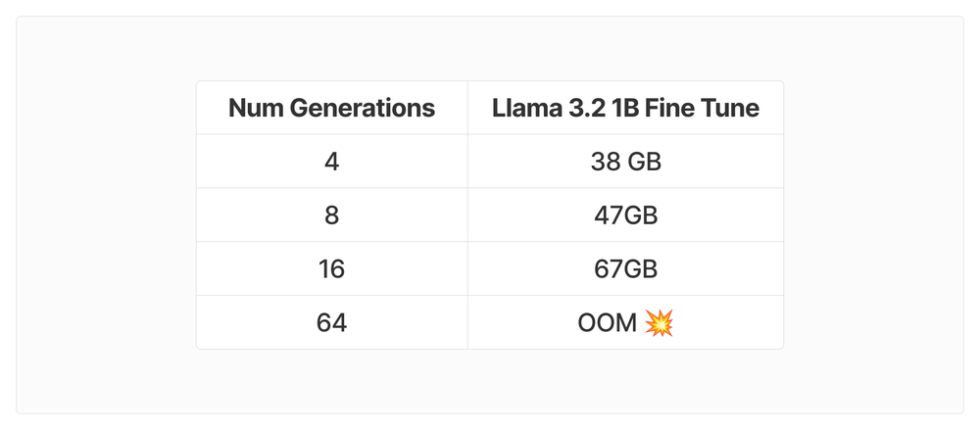Click the word "Tune" in the header

pos(732,108)
